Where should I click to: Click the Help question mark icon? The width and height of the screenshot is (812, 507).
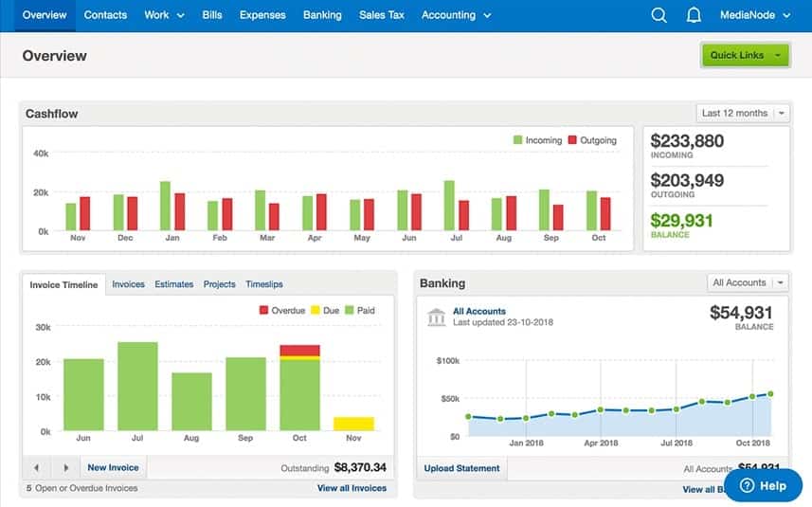tap(747, 485)
